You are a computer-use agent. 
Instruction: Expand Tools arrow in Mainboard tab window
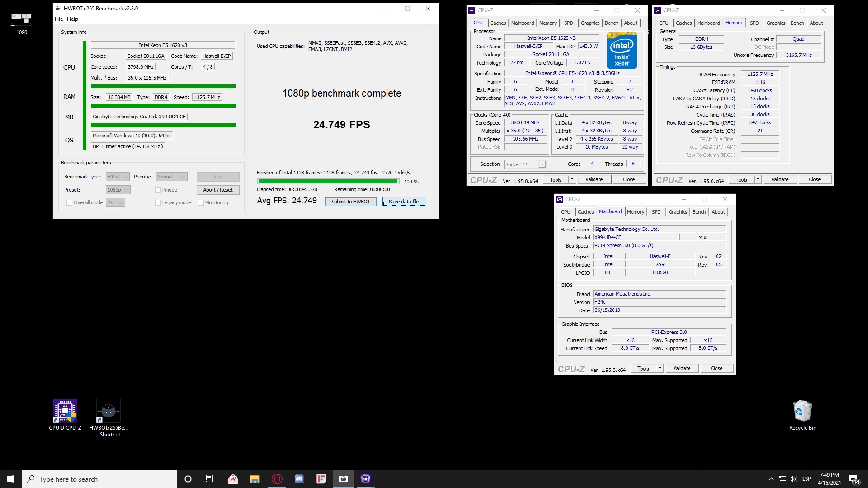(x=660, y=369)
